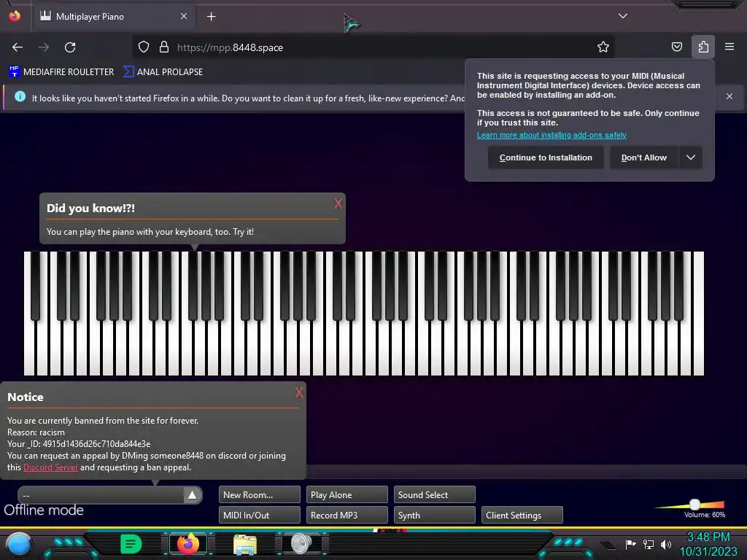Click Record MP3
The image size is (747, 560).
[x=347, y=516]
